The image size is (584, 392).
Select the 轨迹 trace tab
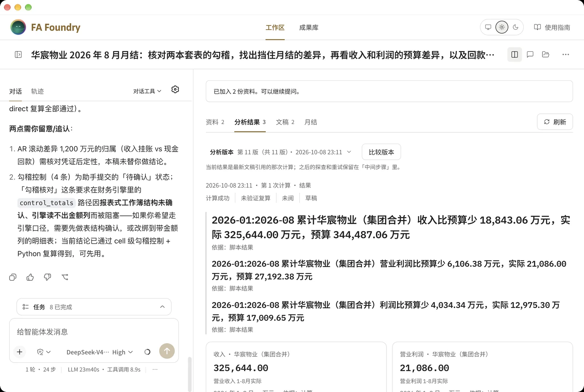pos(37,92)
